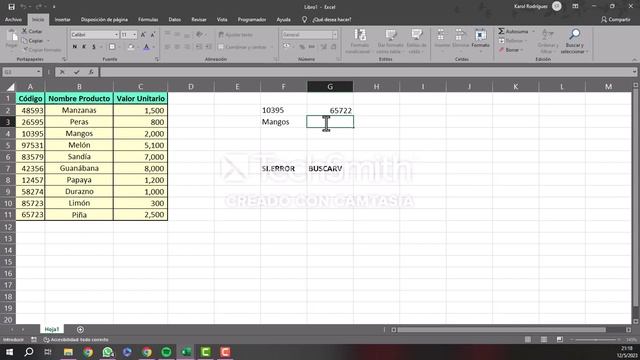Screen dimensions: 640x360
Task: Switch to the Revisar tab
Action: click(x=199, y=19)
